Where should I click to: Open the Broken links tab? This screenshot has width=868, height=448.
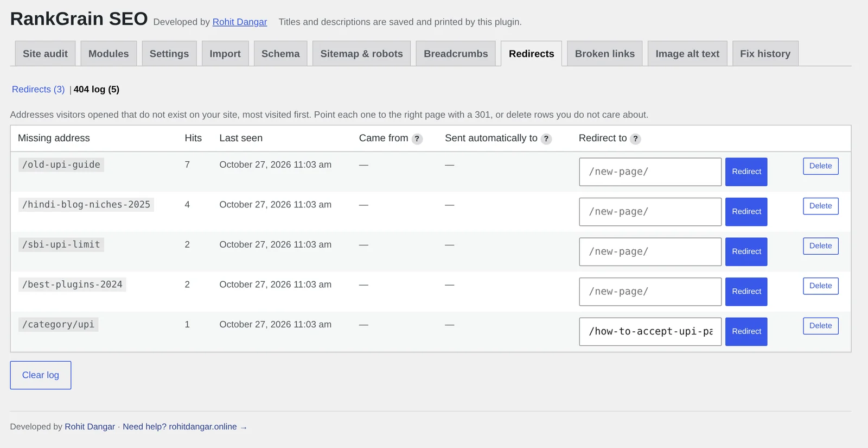tap(605, 54)
